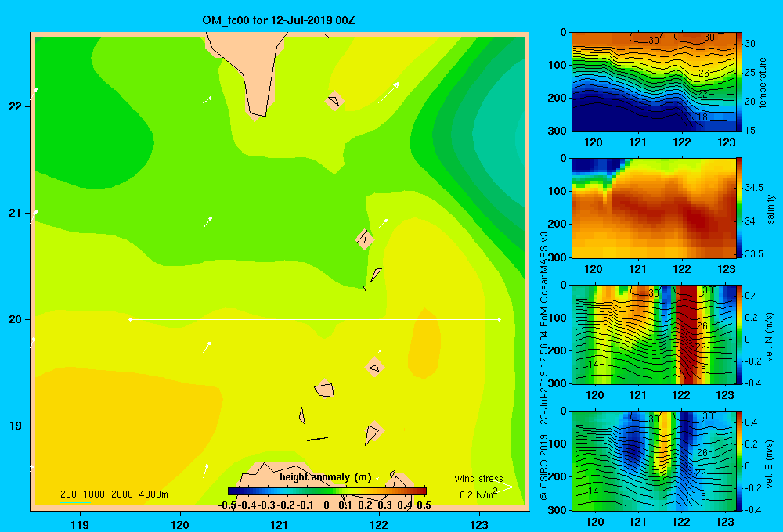Screen dimensions: 783x532
Task: Open the eastward velocity section panel
Action: point(653,461)
